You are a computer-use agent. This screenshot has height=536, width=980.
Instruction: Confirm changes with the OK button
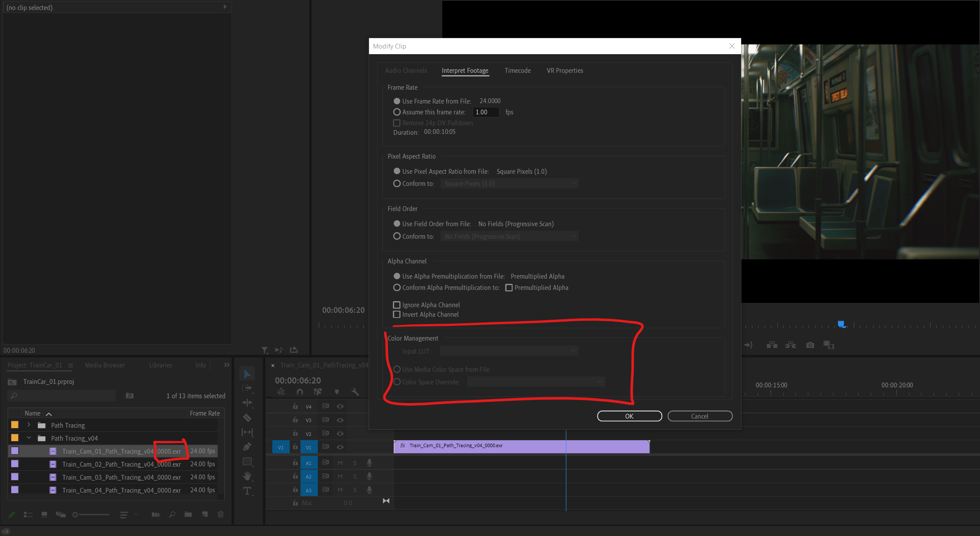tap(629, 416)
